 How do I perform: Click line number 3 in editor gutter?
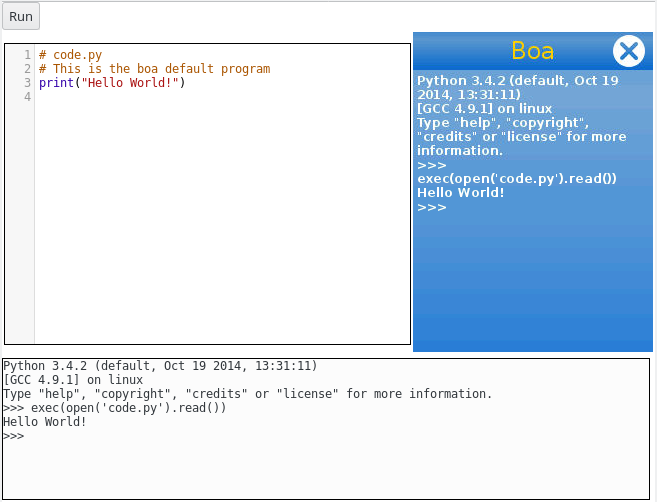(27, 83)
